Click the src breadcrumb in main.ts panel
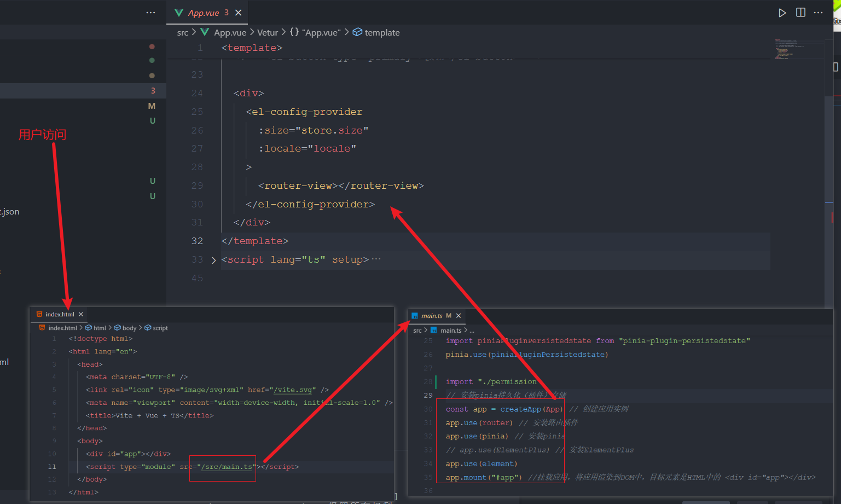 [417, 331]
